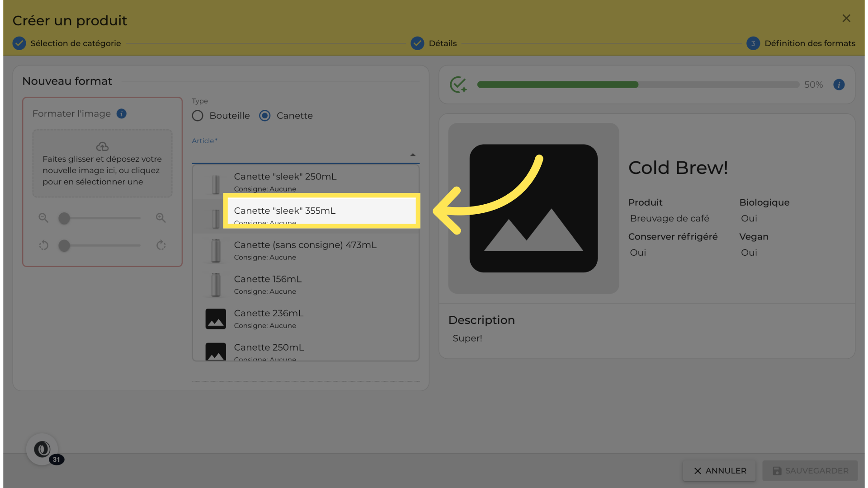
Task: Click the rotate right icon
Action: click(161, 245)
